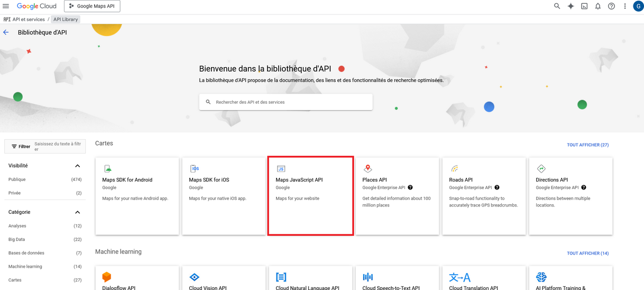Select the Bases de données category

(26, 253)
